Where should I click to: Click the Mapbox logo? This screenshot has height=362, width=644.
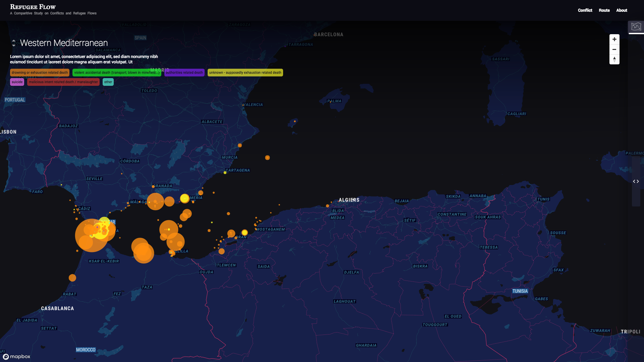16,357
